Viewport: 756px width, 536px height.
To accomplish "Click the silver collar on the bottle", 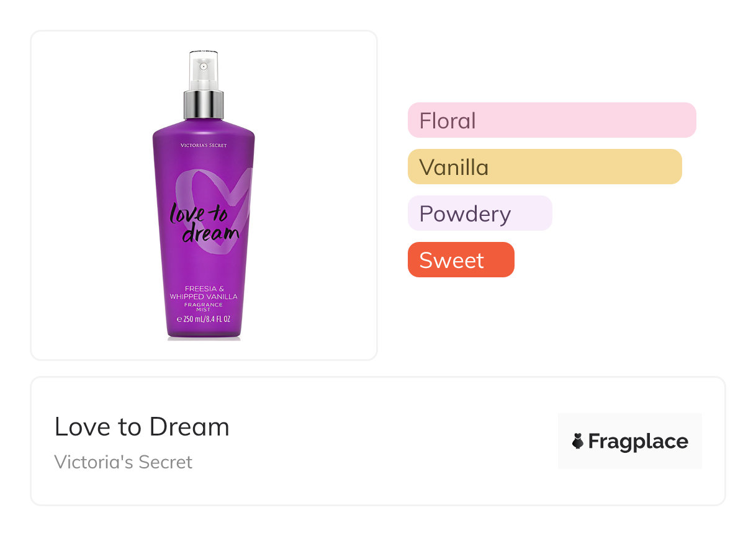I will click(203, 104).
